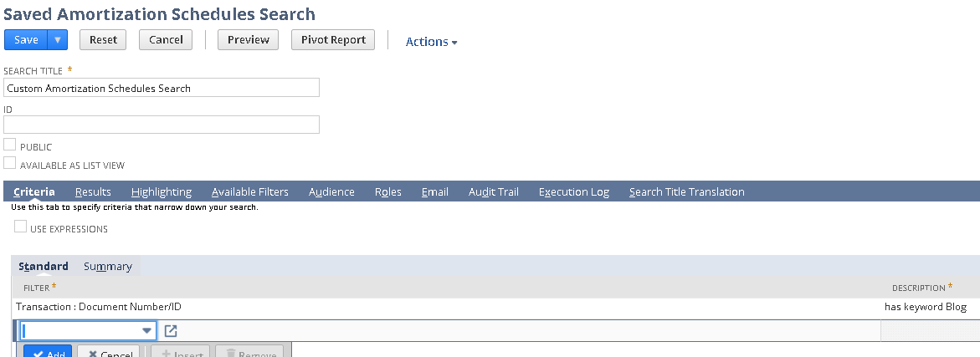980x357 pixels.
Task: Click the Search Title input field
Action: tap(162, 88)
